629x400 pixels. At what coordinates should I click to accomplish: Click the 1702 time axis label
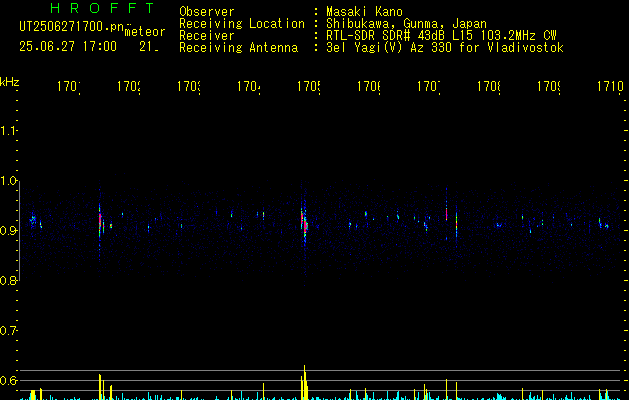pos(129,86)
